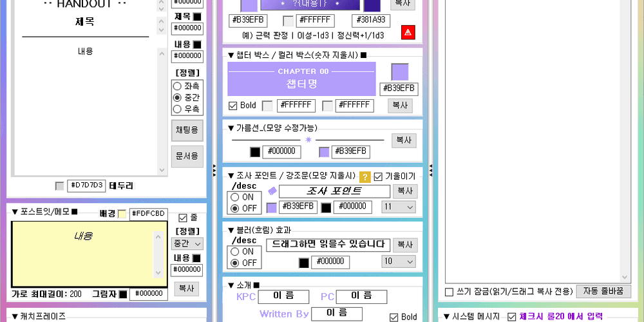Collapse the 가름선 section
644x322 pixels.
(x=231, y=128)
